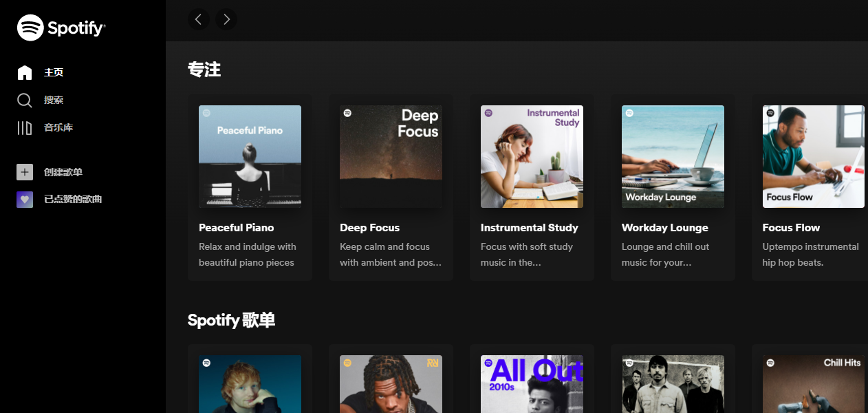Screen dimensions: 868x413
Task: Select the 搜索 menu label
Action: point(54,100)
